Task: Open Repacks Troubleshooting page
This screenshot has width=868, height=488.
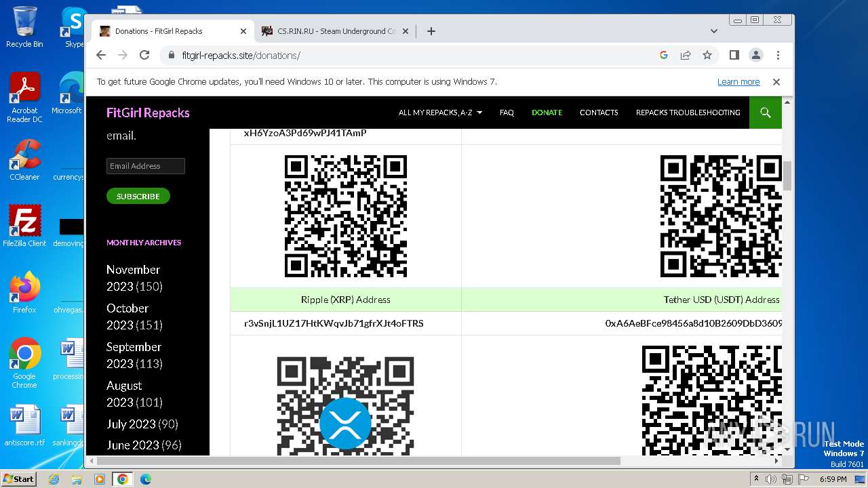Action: 688,113
